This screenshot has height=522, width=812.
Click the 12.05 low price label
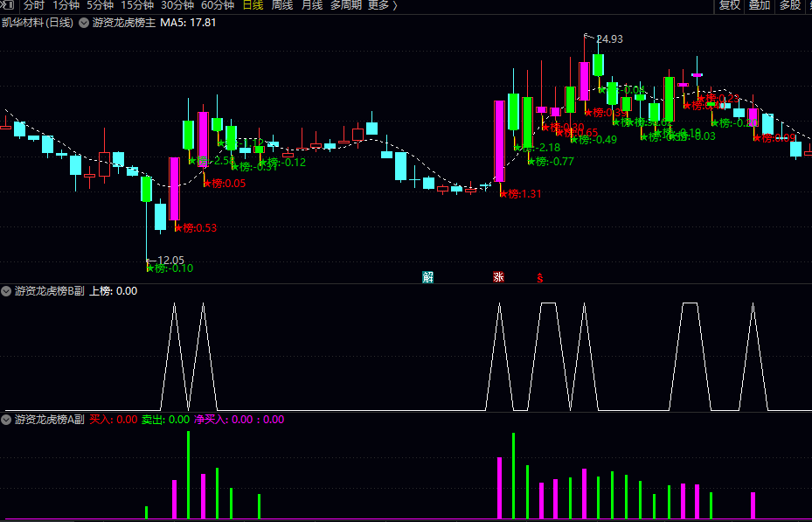click(x=170, y=260)
